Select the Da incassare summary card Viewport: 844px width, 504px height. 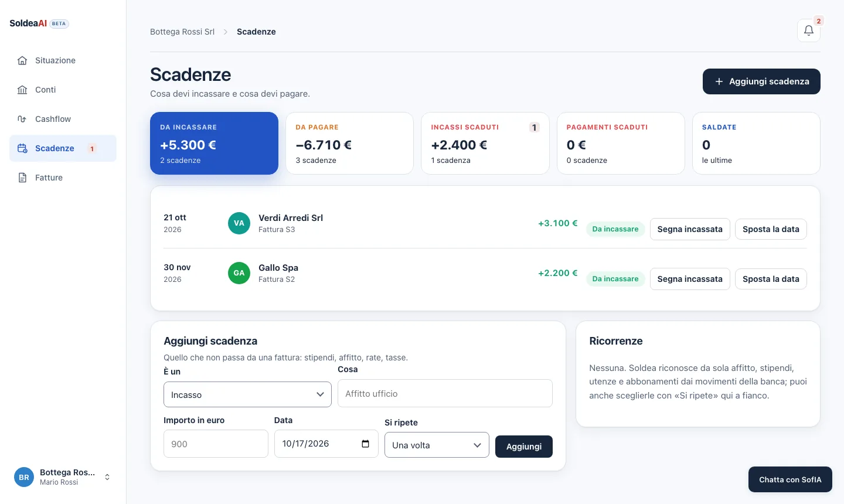[x=214, y=143]
